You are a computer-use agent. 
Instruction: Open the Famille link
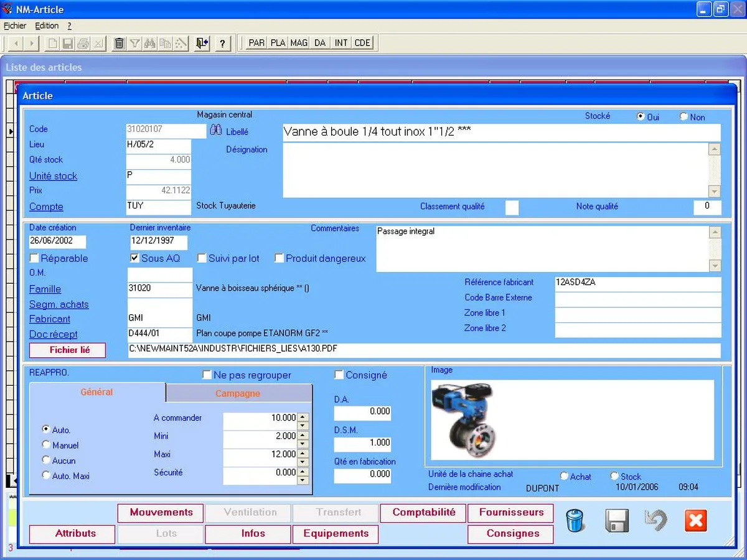(45, 289)
